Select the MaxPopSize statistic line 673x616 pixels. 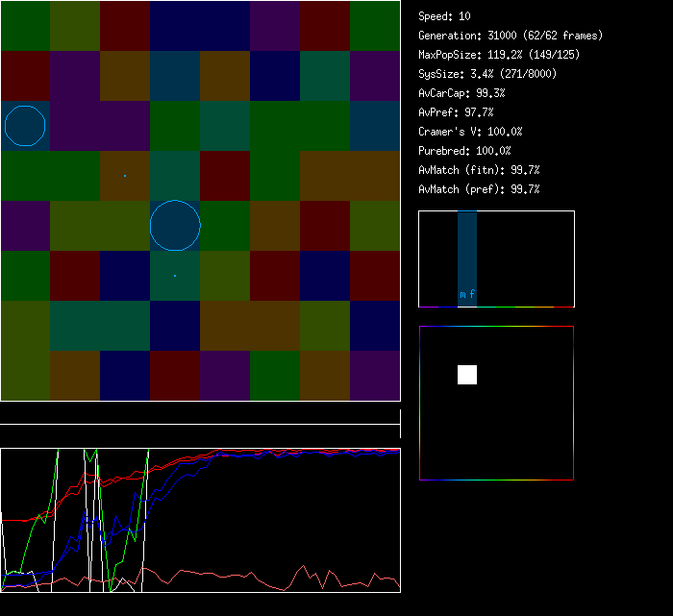tap(498, 55)
